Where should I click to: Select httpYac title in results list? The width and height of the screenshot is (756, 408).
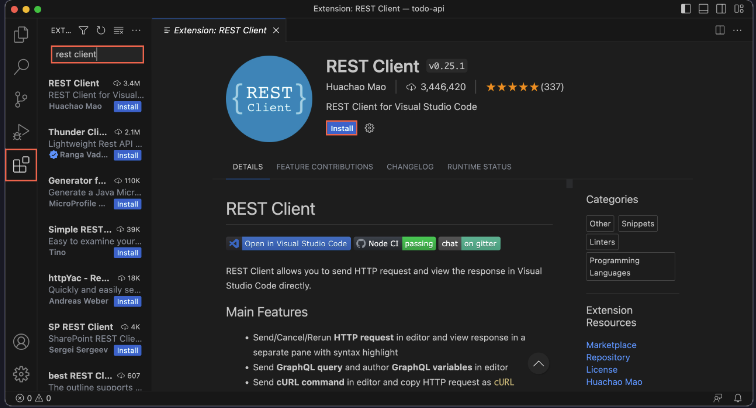click(x=79, y=278)
